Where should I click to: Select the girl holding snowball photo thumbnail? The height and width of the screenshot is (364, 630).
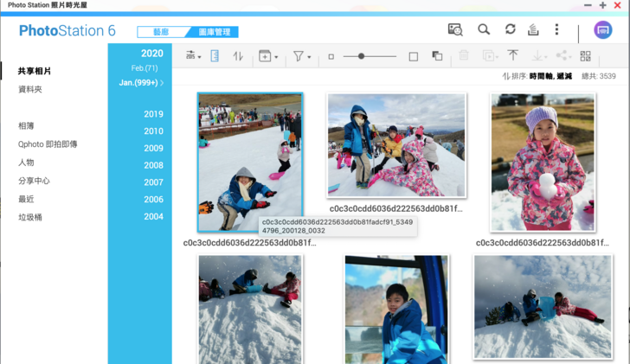(x=542, y=163)
